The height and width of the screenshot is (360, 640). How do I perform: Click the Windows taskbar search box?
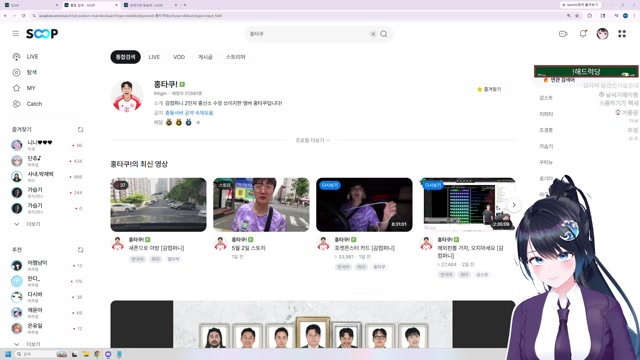(41, 354)
